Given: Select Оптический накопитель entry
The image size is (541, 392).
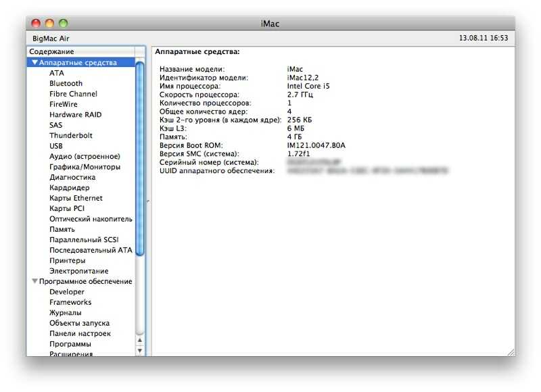Looking at the screenshot, I should [x=91, y=219].
